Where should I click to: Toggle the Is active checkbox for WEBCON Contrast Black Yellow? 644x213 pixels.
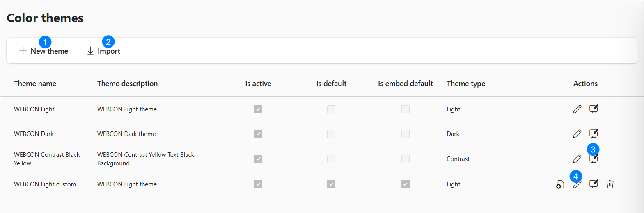pos(258,159)
